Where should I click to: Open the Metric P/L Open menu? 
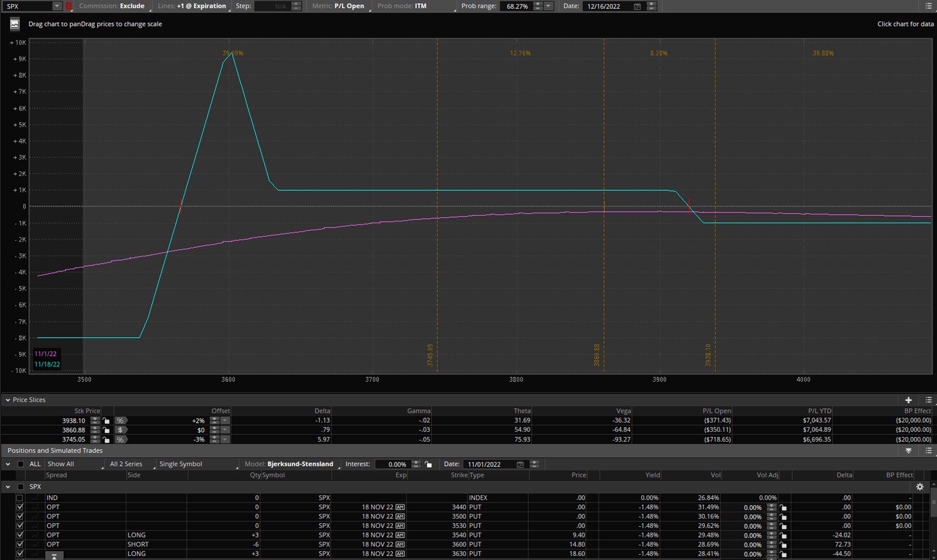point(349,6)
